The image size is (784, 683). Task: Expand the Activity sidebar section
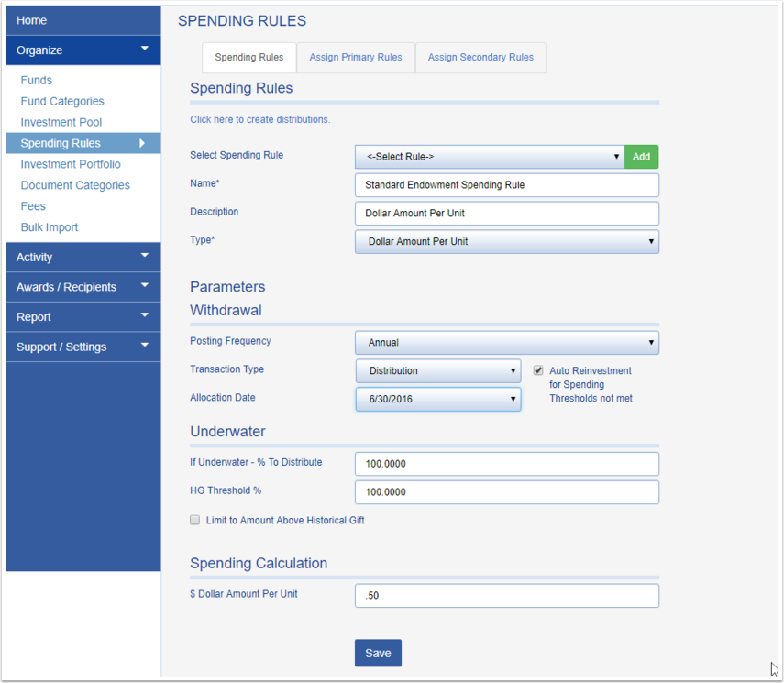tap(83, 257)
